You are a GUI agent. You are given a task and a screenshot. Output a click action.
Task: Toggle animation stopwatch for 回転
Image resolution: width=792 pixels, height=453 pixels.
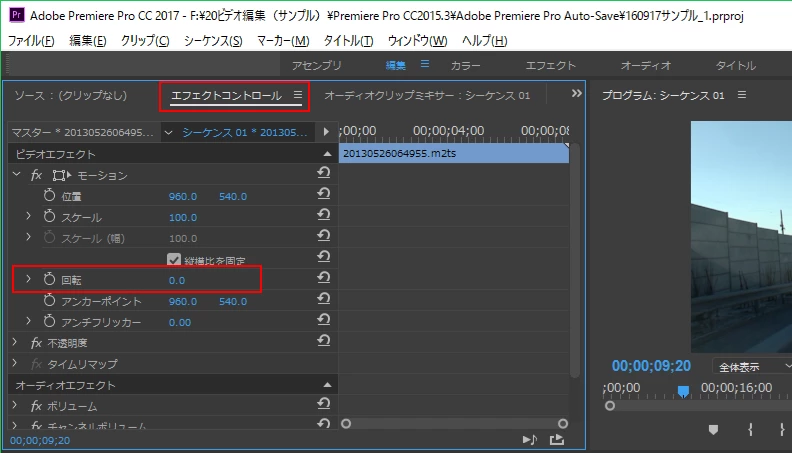(49, 279)
